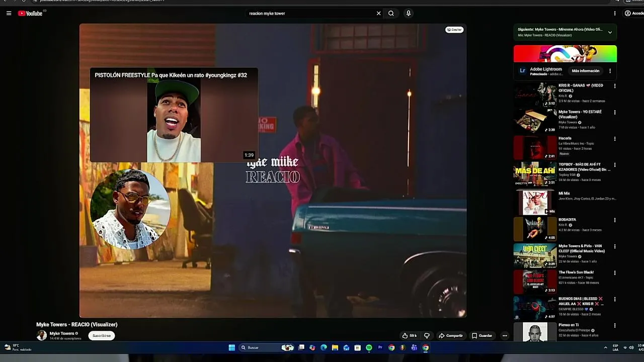Subscribe with the Suscribirse button
Image resolution: width=644 pixels, height=362 pixels.
point(102,335)
